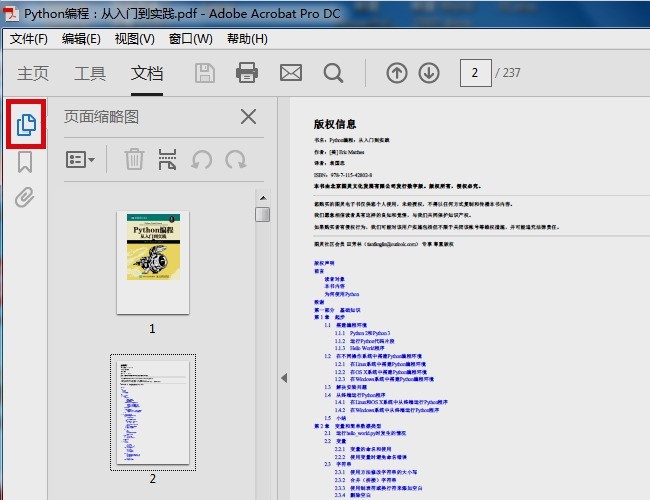Switch to the 主页 tab
This screenshot has width=650, height=500.
[33, 73]
